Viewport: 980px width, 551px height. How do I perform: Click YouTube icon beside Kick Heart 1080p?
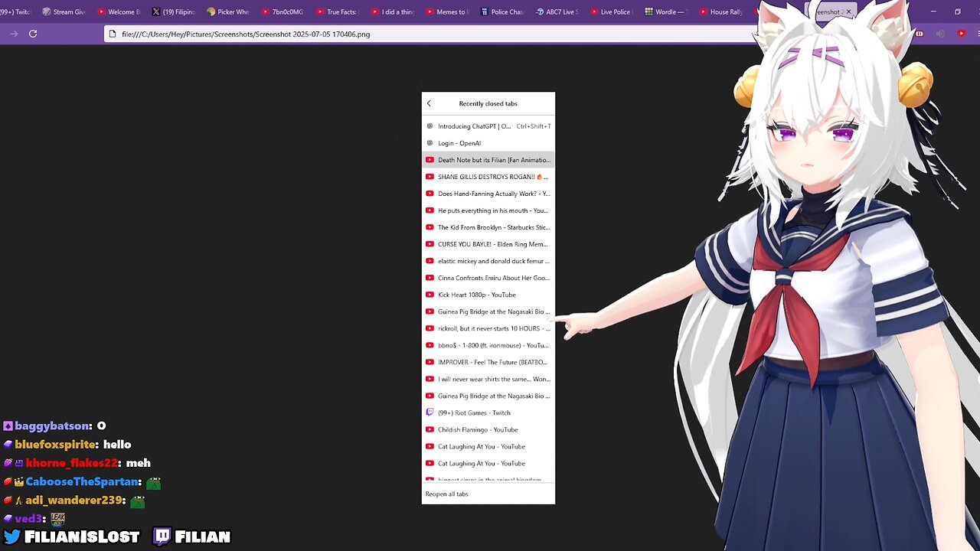pos(430,295)
